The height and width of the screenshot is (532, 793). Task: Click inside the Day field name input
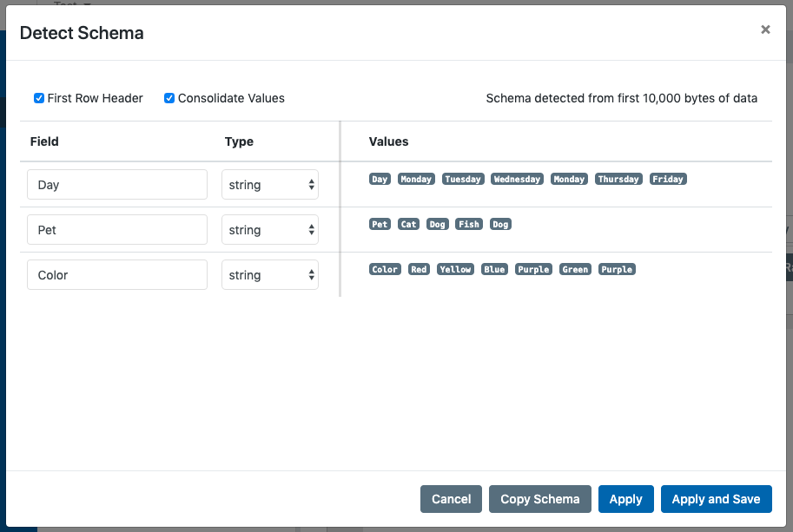116,184
